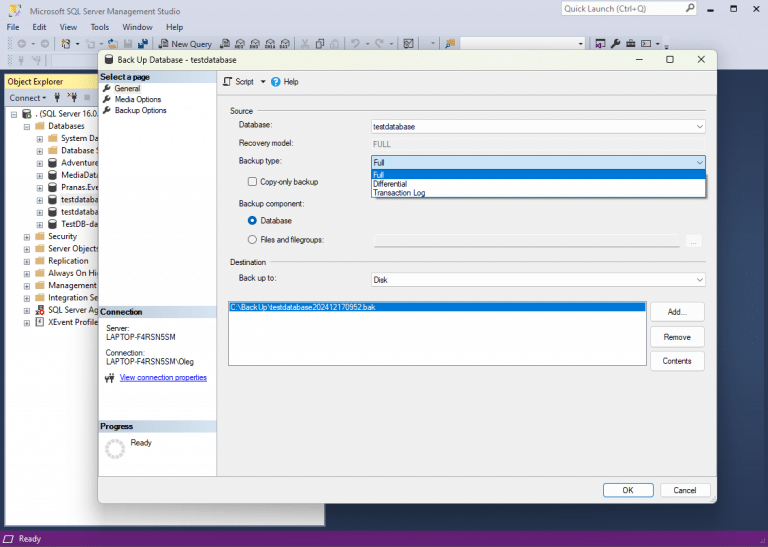Open the Edit menu
The width and height of the screenshot is (768, 547).
click(x=39, y=27)
